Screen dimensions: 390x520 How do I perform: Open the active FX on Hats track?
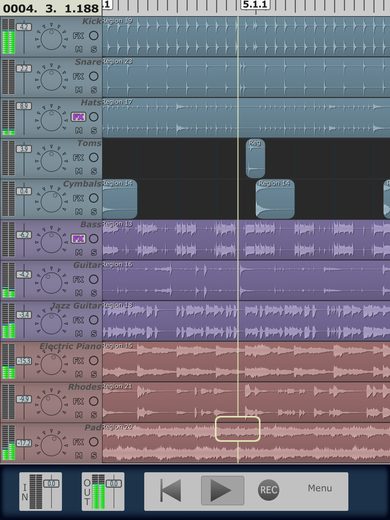point(78,117)
